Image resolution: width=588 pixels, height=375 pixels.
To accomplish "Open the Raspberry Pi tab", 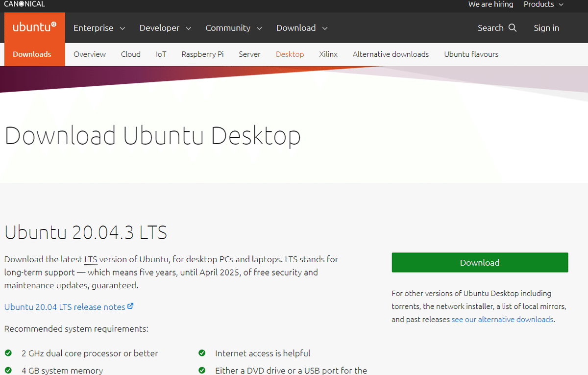I will (202, 54).
